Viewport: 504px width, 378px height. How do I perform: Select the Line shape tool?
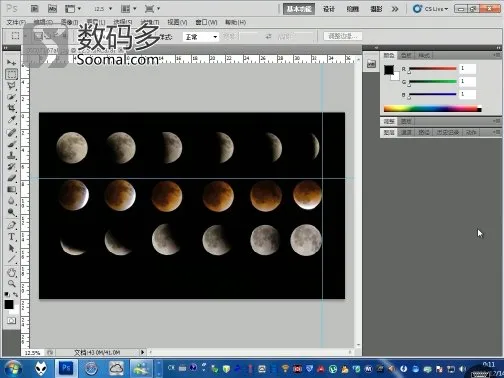11,259
